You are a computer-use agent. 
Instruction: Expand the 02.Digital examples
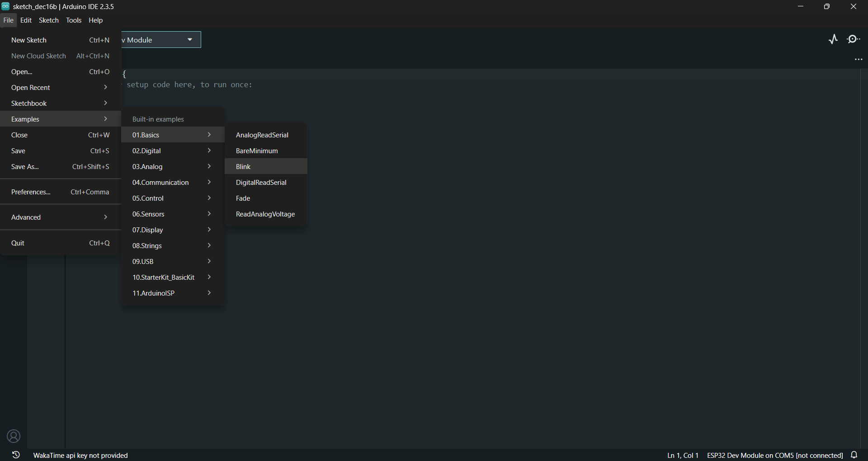173,151
